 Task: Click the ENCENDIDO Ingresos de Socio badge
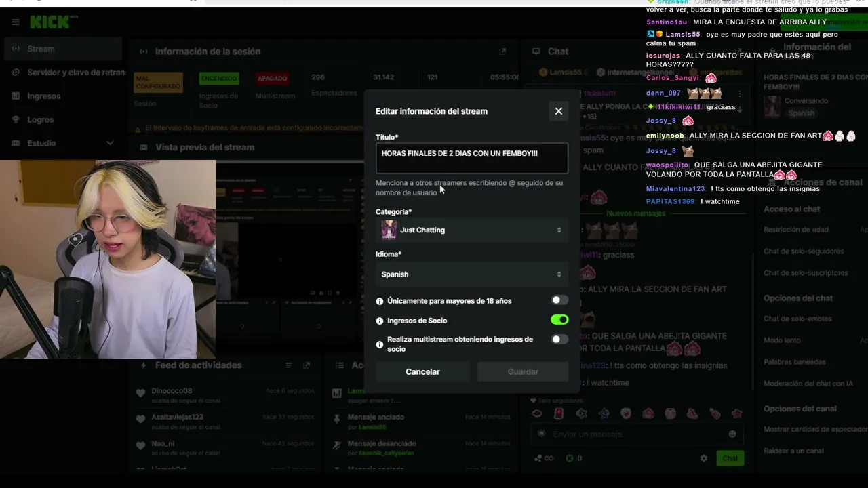pos(219,79)
